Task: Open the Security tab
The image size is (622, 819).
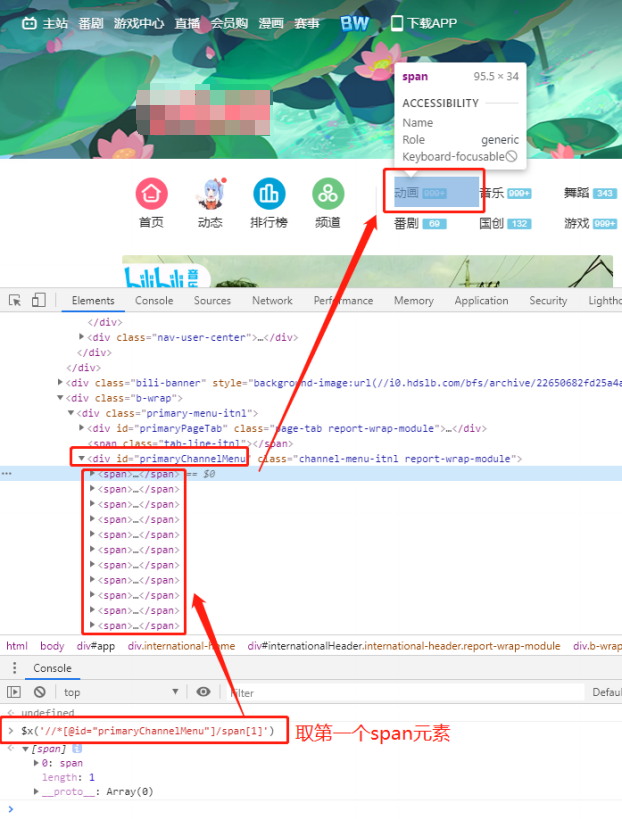Action: (548, 300)
